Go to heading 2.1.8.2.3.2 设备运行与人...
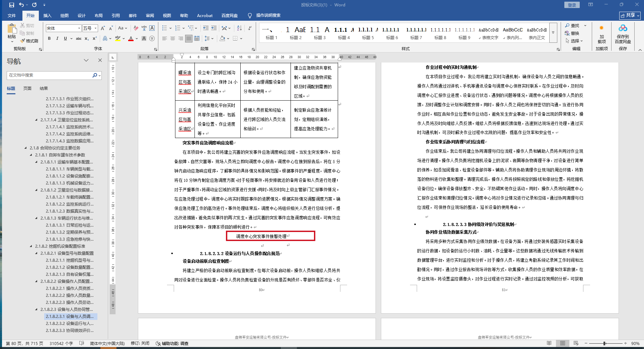 tap(70, 323)
